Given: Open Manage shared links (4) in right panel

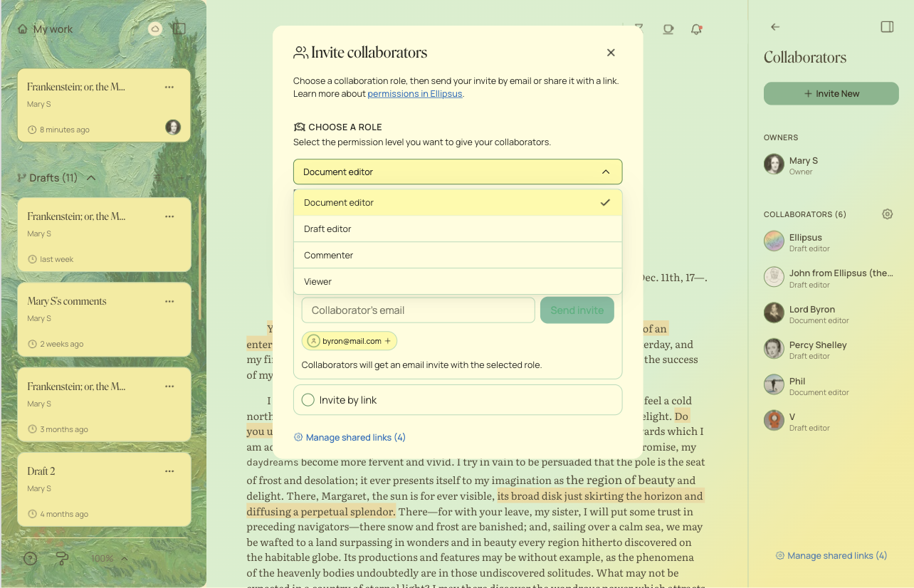Looking at the screenshot, I should [831, 555].
